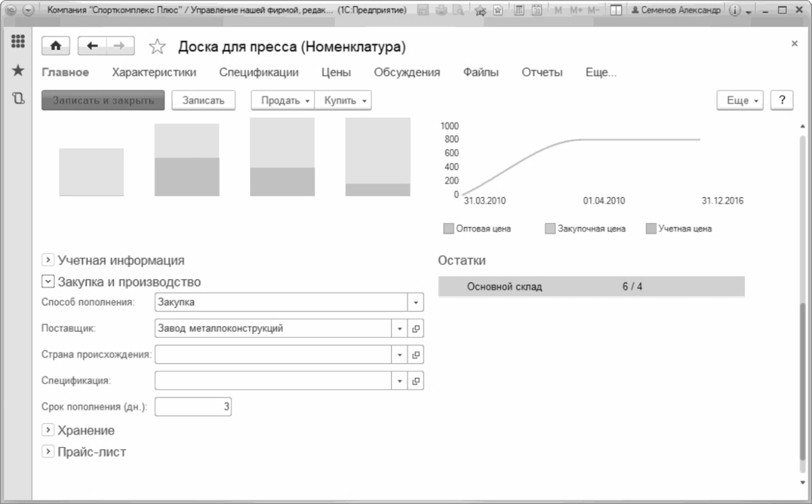Open the history icon in the left sidebar
The image size is (812, 504).
pos(18,99)
